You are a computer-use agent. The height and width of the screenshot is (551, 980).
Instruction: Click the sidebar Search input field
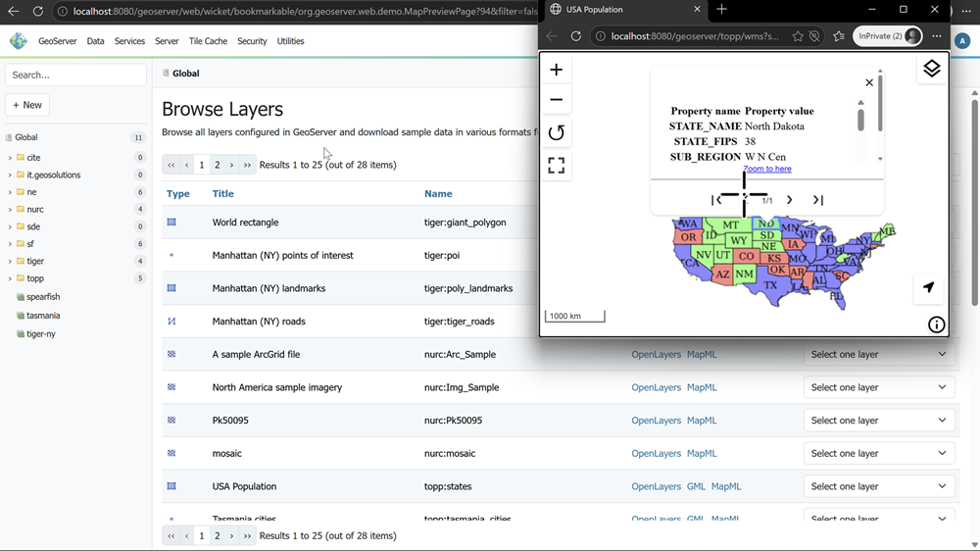coord(75,75)
